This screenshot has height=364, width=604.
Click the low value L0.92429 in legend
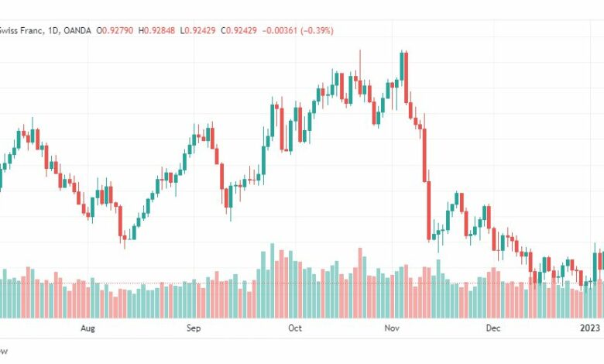click(197, 30)
